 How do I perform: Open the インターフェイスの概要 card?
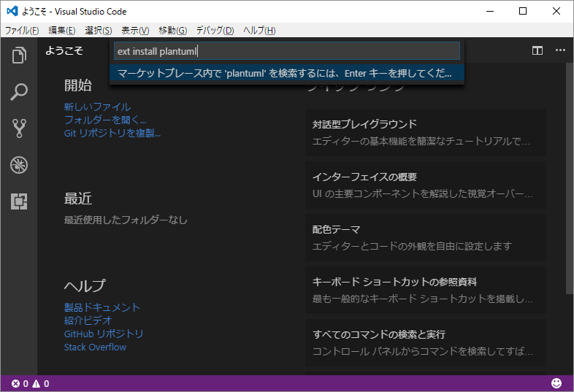click(x=425, y=185)
